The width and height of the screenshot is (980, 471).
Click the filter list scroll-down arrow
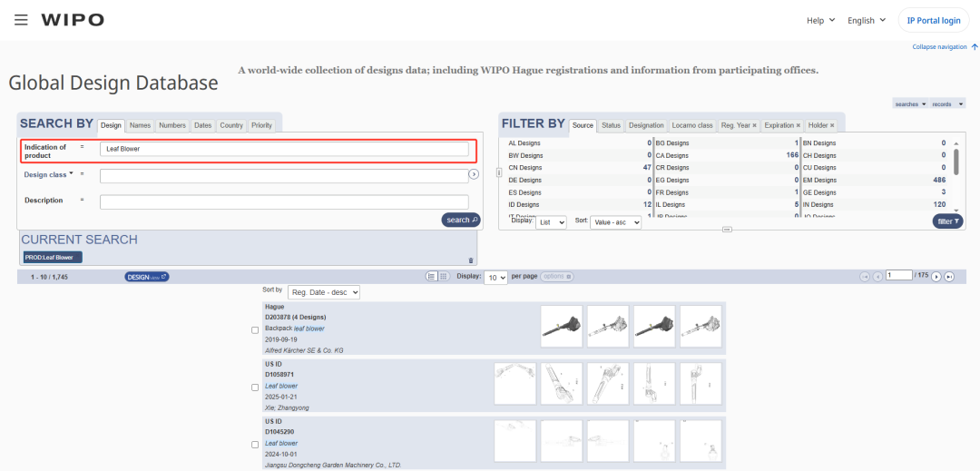[x=956, y=211]
